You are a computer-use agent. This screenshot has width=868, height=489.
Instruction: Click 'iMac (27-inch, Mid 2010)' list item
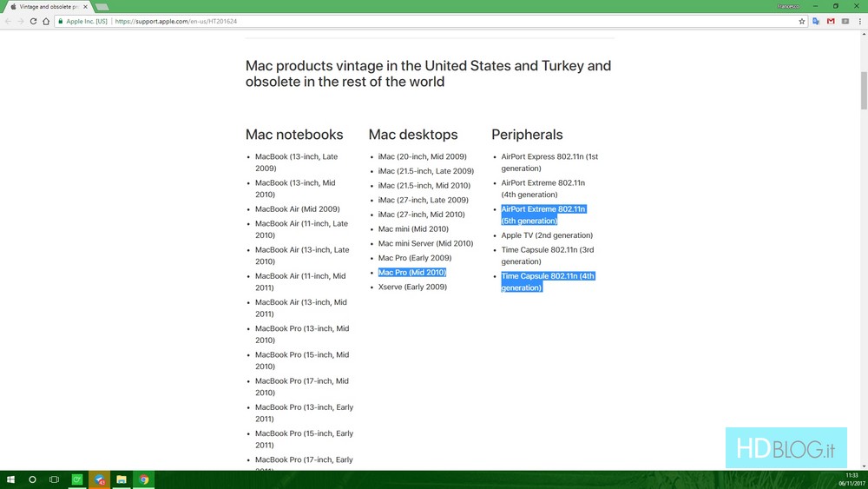(x=421, y=214)
